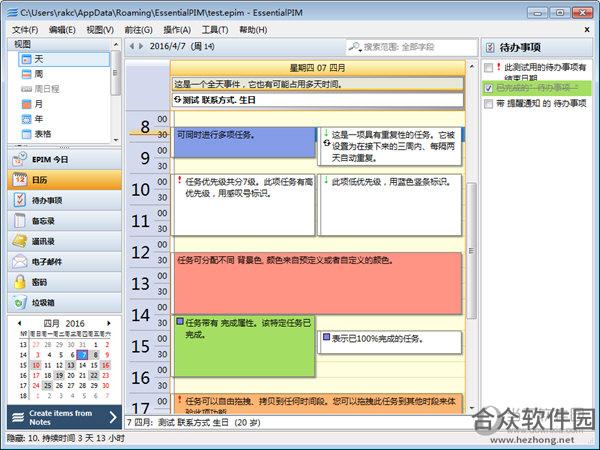The image size is (600, 450).
Task: Open the 文件(F) menu
Action: [25, 30]
